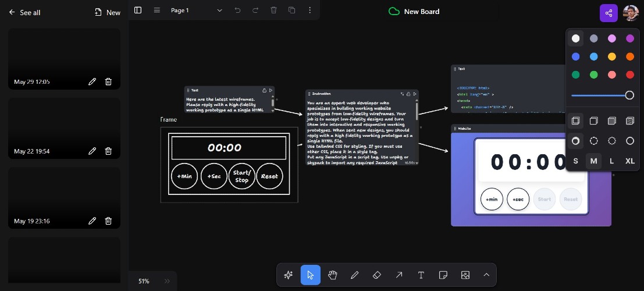The image size is (644, 291).
Task: Select the AI sparkle tool in the bottom toolbar
Action: (289, 275)
